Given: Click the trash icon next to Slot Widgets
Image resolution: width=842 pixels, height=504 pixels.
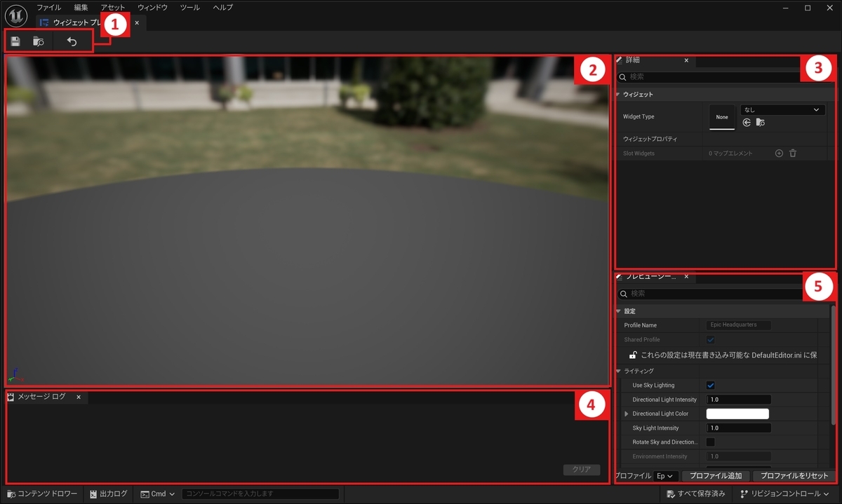Looking at the screenshot, I should (x=792, y=153).
